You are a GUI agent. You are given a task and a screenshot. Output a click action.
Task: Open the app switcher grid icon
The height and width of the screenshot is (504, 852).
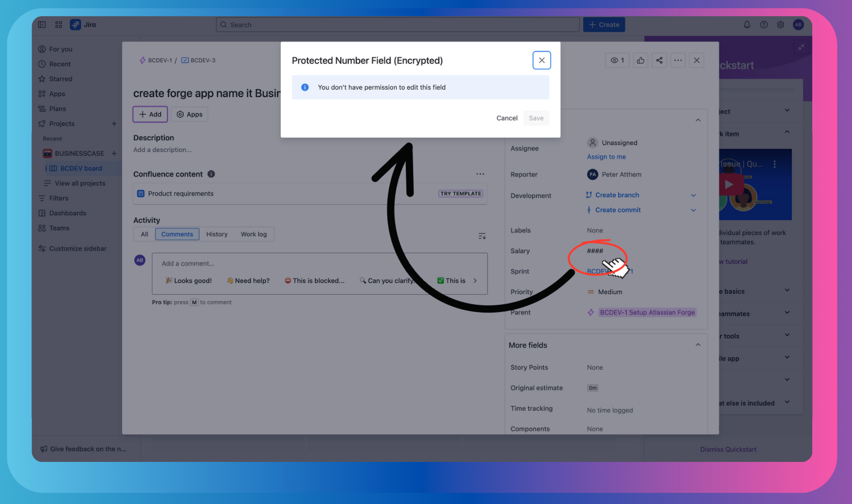tap(59, 25)
